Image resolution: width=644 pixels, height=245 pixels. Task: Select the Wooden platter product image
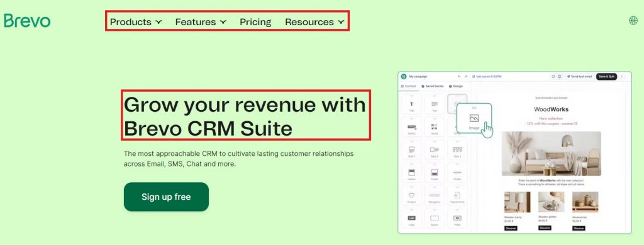click(551, 202)
